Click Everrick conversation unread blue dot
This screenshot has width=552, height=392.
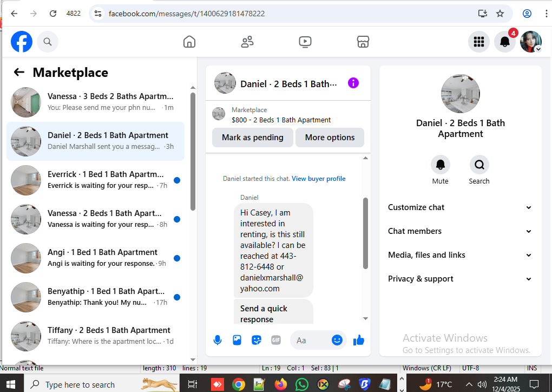coord(177,180)
